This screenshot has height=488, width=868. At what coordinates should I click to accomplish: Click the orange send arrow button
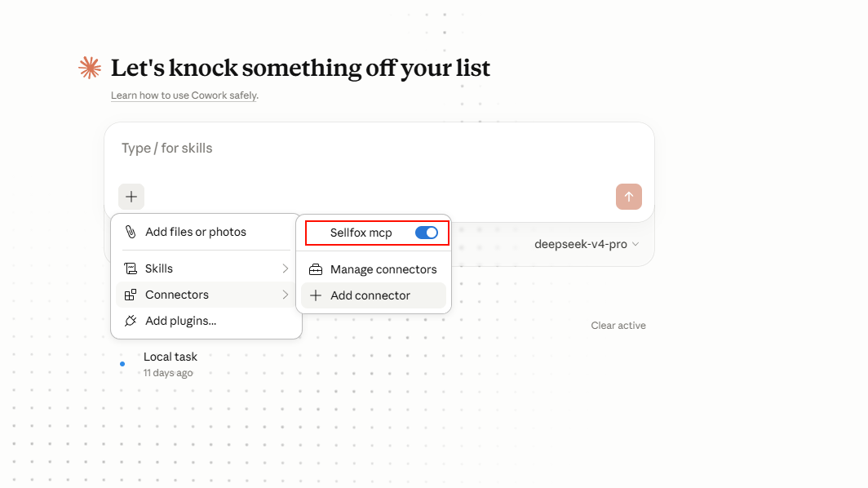[x=629, y=197]
